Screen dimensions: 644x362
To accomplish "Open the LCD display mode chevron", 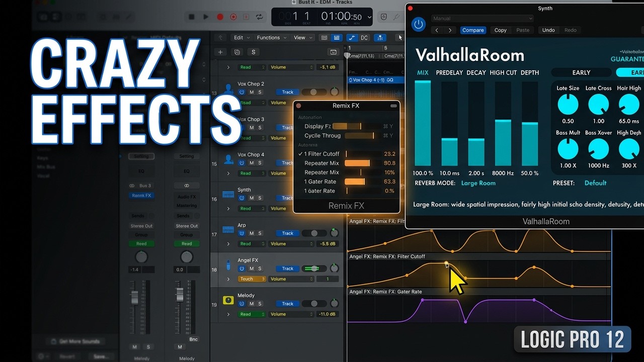I will point(369,17).
